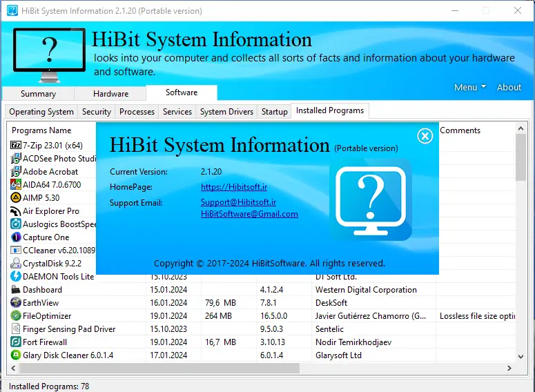The width and height of the screenshot is (535, 392).
Task: Select the Fort Firewall row name
Action: (x=45, y=342)
